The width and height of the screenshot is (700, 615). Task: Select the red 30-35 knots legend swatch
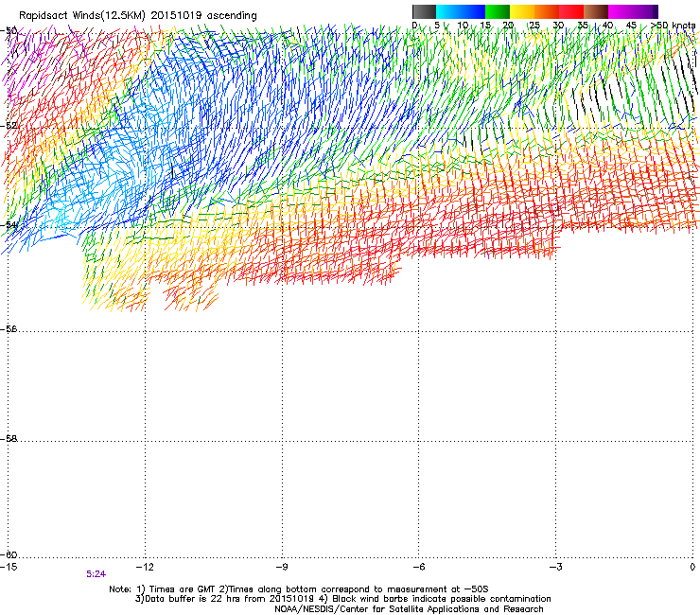pos(571,11)
